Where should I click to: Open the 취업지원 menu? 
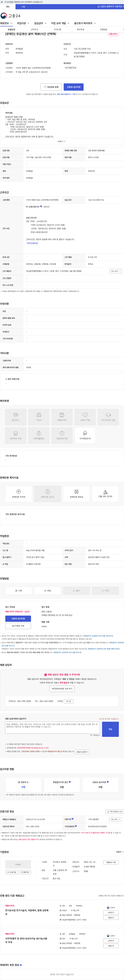click(x=23, y=23)
